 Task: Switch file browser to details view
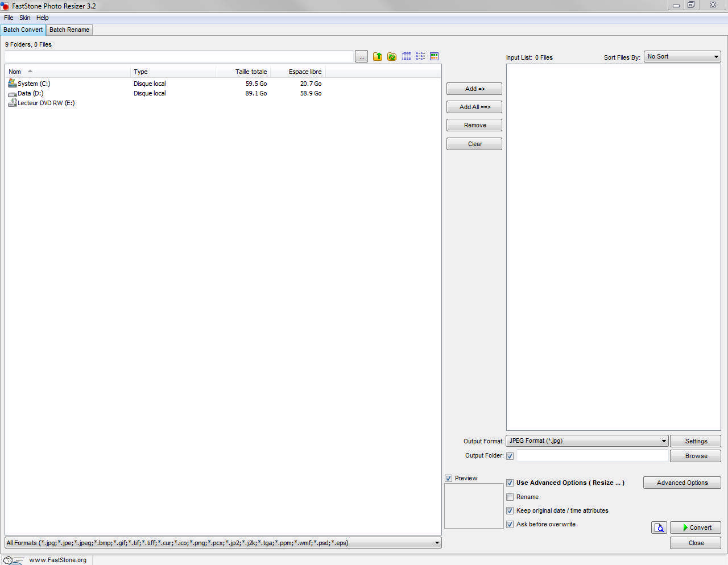tap(407, 56)
